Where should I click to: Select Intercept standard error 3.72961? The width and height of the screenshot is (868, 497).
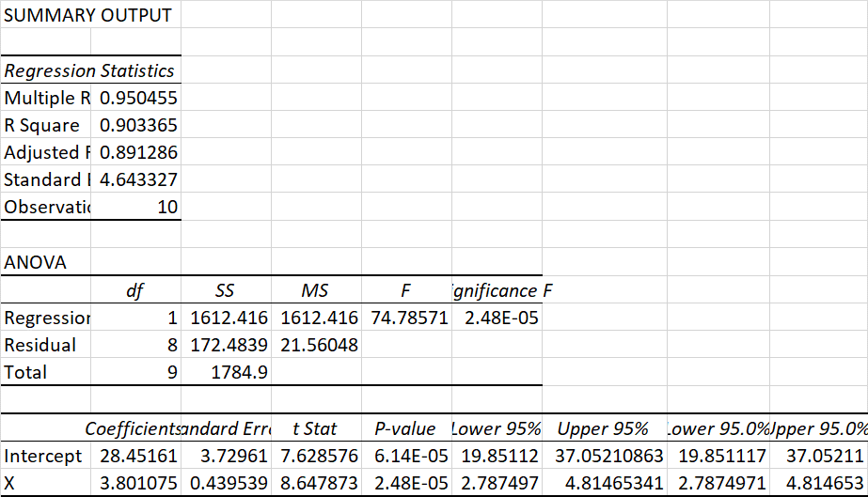click(234, 456)
